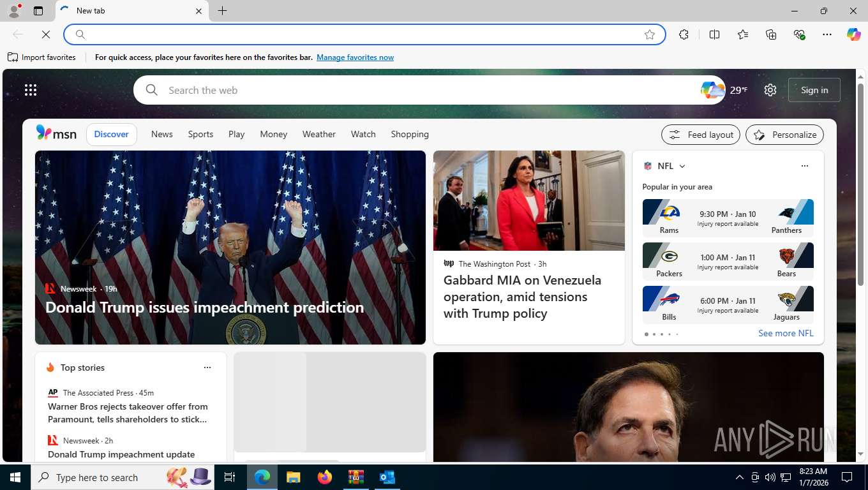This screenshot has height=490, width=868.
Task: Open Rams vs Panthers game row
Action: (728, 218)
